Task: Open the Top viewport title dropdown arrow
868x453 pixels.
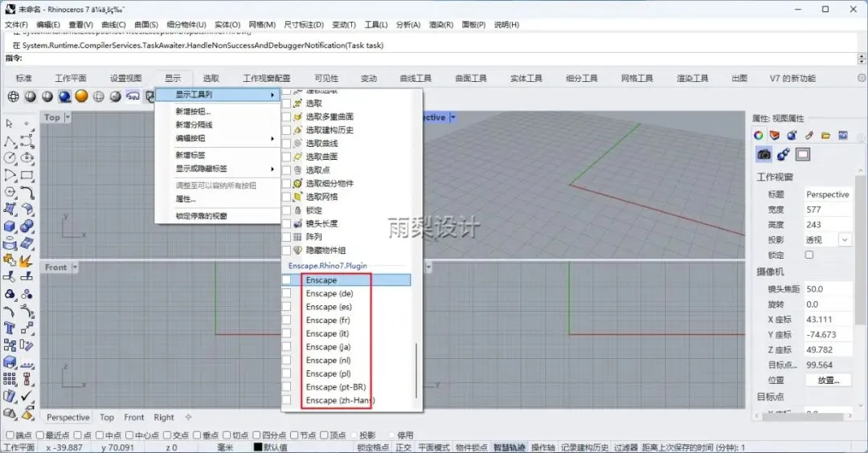Action: tap(68, 117)
